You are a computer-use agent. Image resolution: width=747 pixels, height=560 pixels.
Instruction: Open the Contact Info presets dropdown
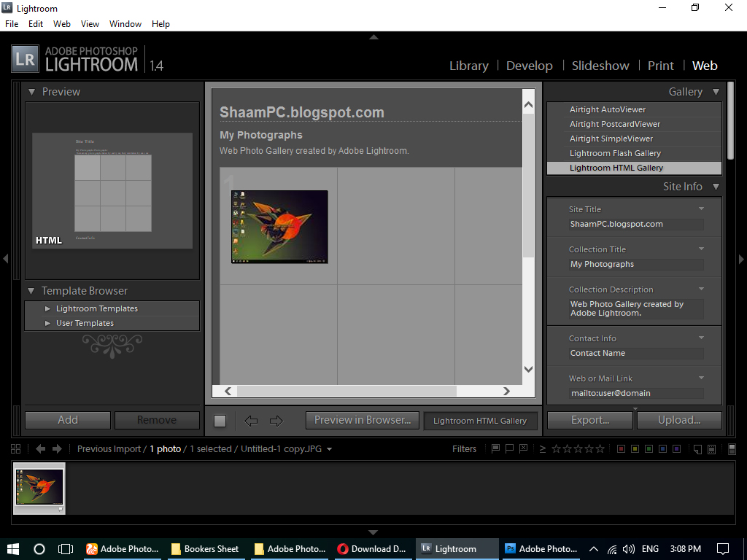(x=701, y=338)
